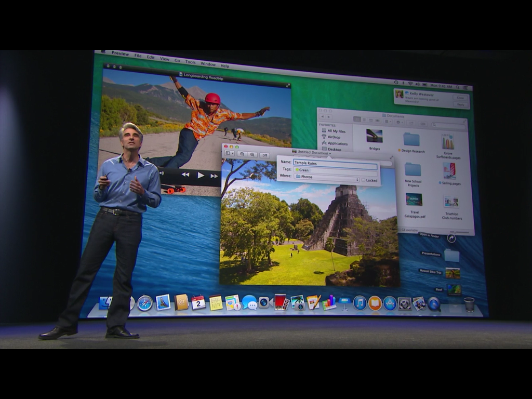Zoom out in the Preview toolbar
The width and height of the screenshot is (532, 399).
click(x=242, y=154)
